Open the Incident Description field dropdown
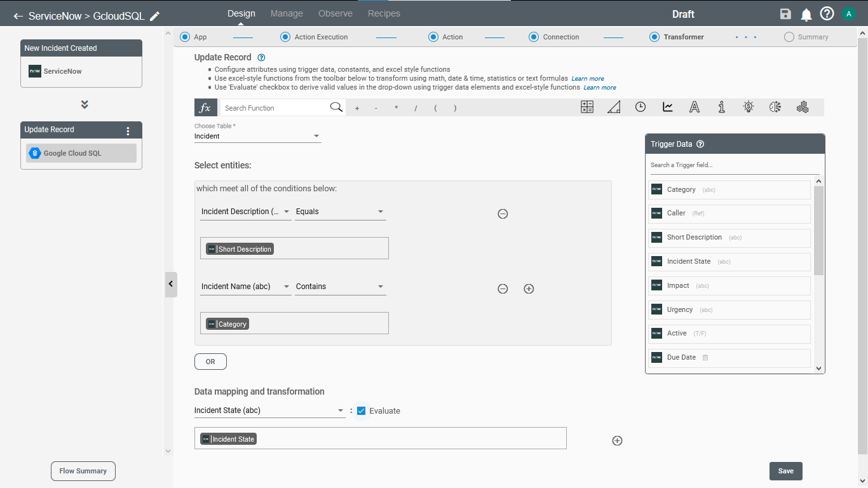The width and height of the screenshot is (868, 488). coord(245,212)
